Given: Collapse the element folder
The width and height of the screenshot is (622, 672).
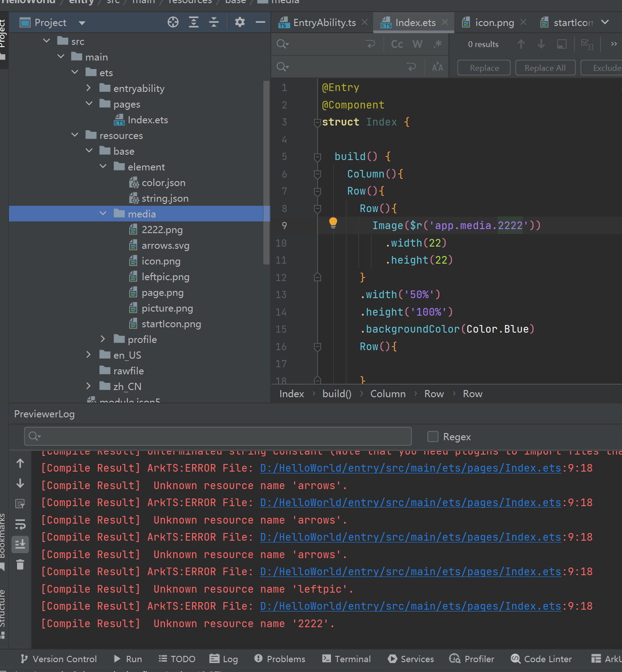Looking at the screenshot, I should point(103,166).
